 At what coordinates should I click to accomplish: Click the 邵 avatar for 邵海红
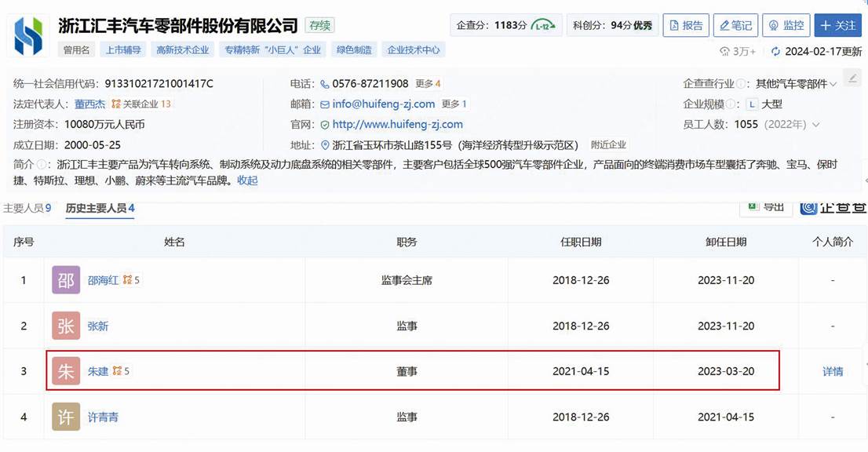[66, 280]
